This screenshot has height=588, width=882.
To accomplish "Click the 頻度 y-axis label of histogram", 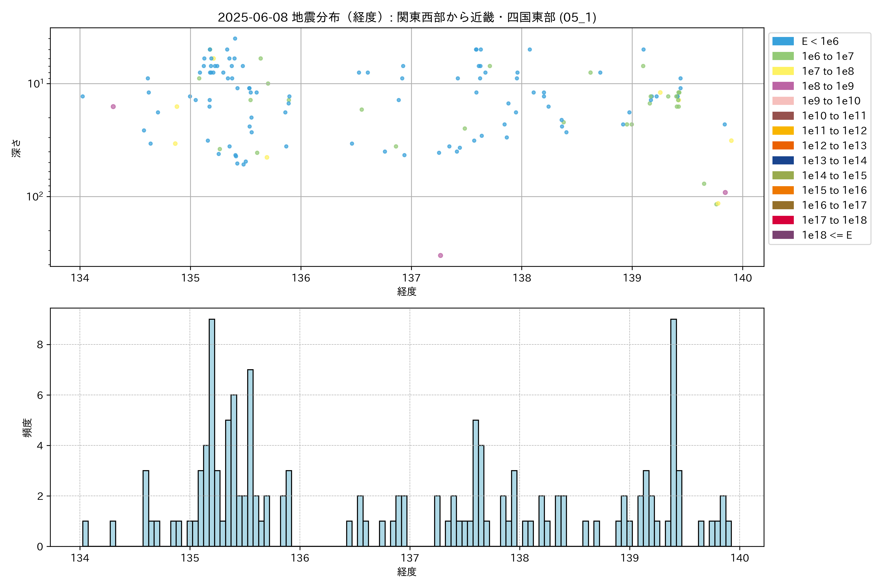I will [27, 428].
